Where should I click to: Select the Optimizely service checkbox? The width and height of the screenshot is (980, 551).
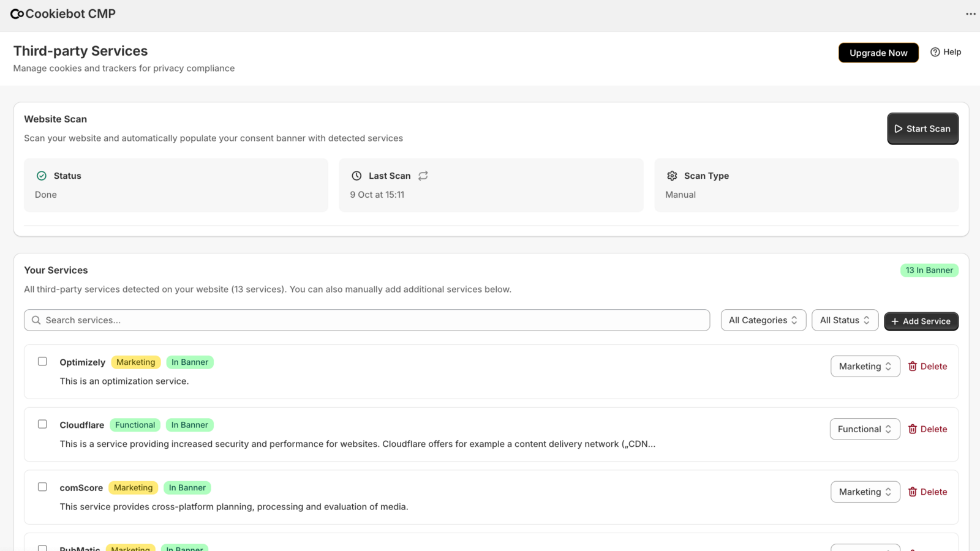point(42,361)
